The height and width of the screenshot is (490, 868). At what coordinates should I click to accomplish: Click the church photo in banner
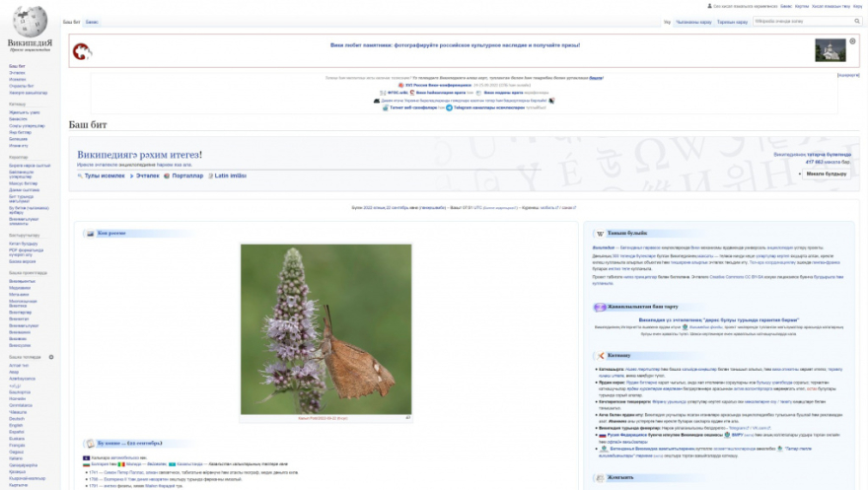point(830,50)
